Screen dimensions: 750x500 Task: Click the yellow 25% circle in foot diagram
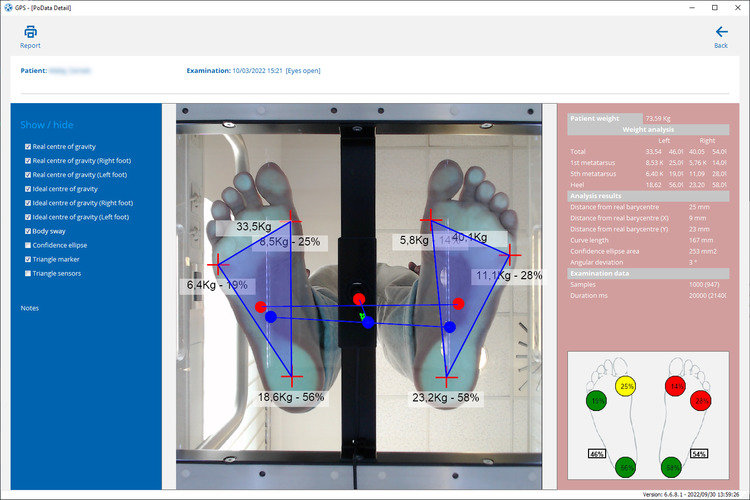click(x=627, y=386)
